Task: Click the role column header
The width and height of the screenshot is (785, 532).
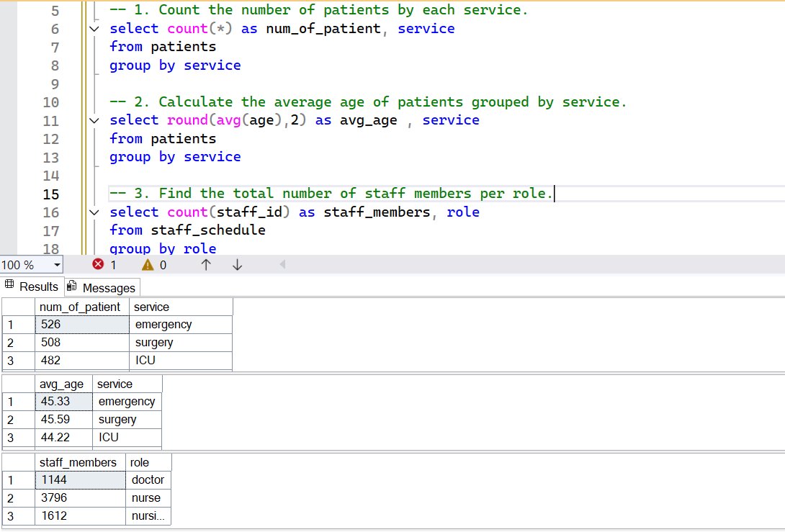Action: (148, 462)
